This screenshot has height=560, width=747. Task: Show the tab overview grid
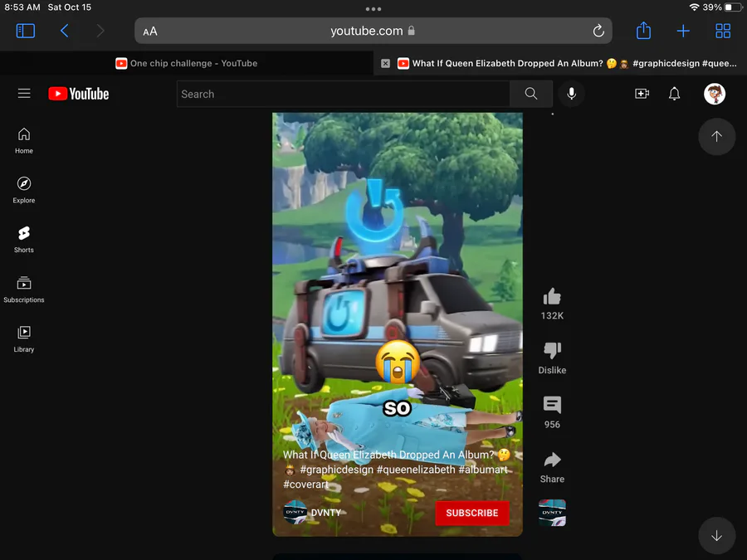(x=723, y=31)
